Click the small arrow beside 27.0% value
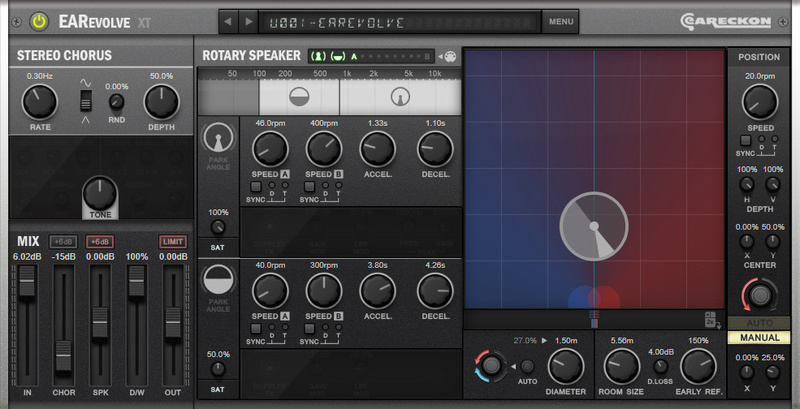This screenshot has width=800, height=409. click(543, 342)
